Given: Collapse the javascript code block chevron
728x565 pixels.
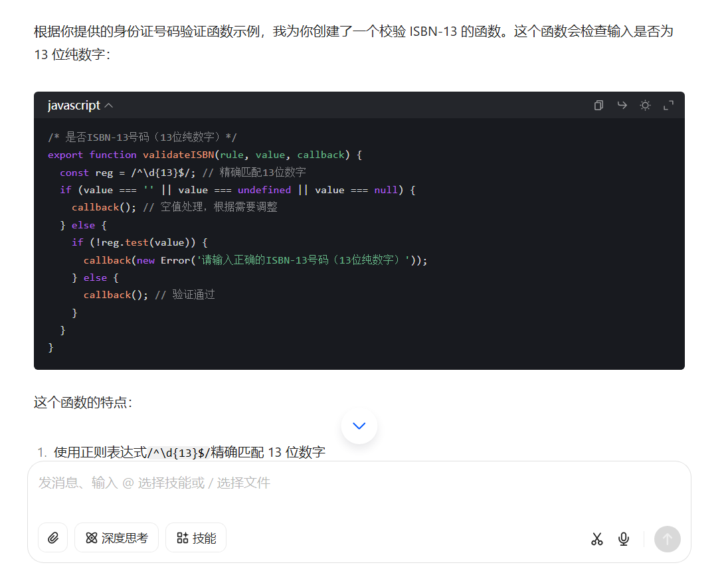Looking at the screenshot, I should (109, 106).
